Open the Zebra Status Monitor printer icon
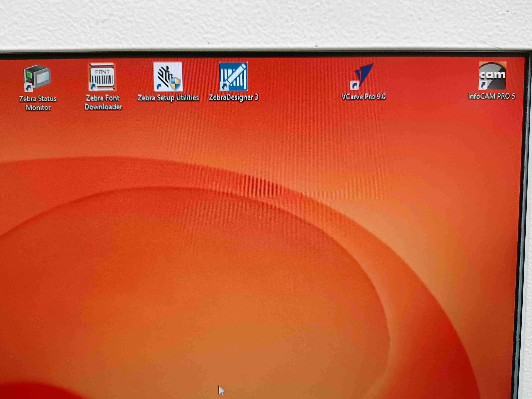Image resolution: width=532 pixels, height=399 pixels. pyautogui.click(x=37, y=78)
